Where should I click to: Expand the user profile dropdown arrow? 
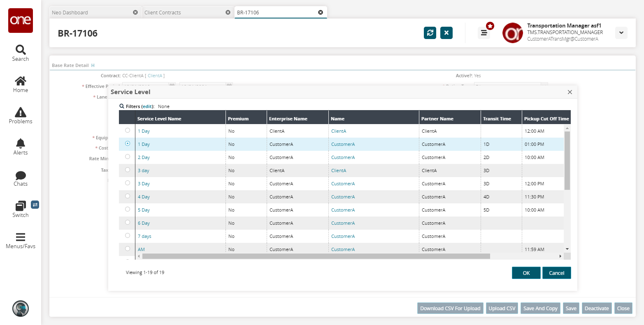coord(621,33)
